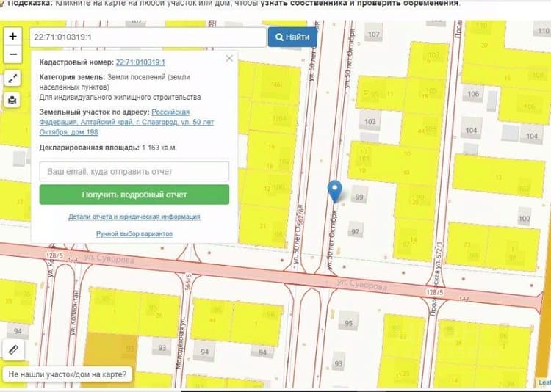
Task: Click the Категория земель description text
Action: [x=120, y=87]
